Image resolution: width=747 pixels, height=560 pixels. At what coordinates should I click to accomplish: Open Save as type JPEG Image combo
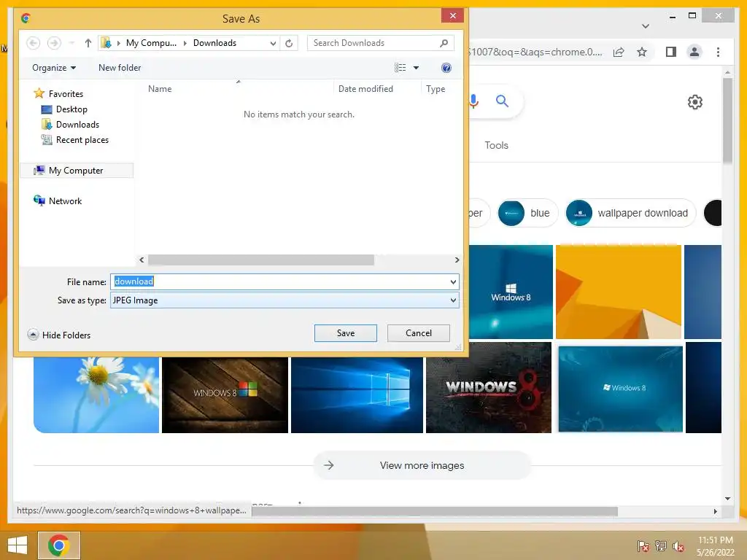tap(285, 300)
